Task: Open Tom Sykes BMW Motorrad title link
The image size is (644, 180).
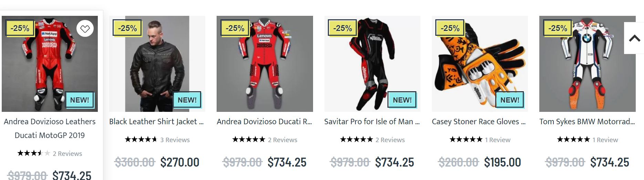Action: 587,121
